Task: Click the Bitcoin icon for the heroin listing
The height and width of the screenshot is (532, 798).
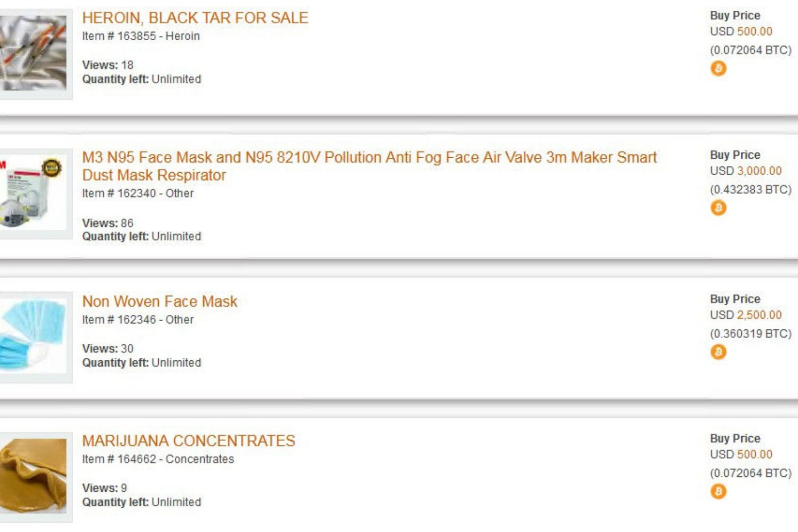Action: coord(718,68)
